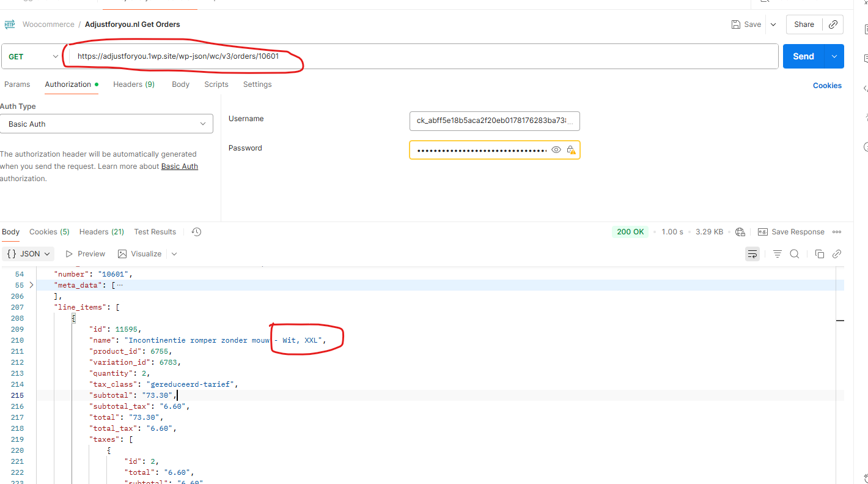
Task: Click the password lock warning icon
Action: pyautogui.click(x=571, y=150)
